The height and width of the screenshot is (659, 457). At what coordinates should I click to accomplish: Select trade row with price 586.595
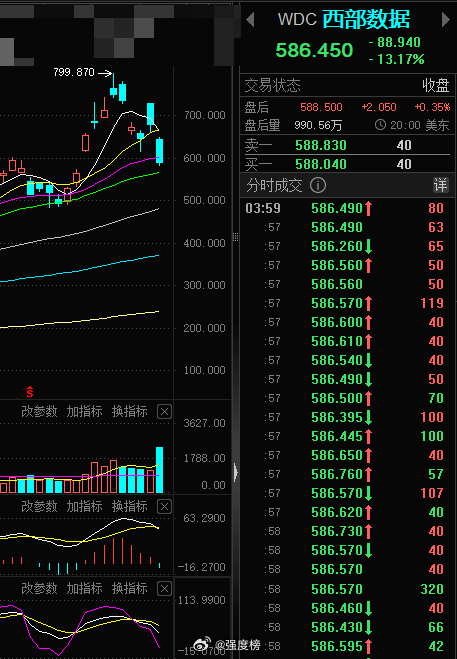coord(347,646)
